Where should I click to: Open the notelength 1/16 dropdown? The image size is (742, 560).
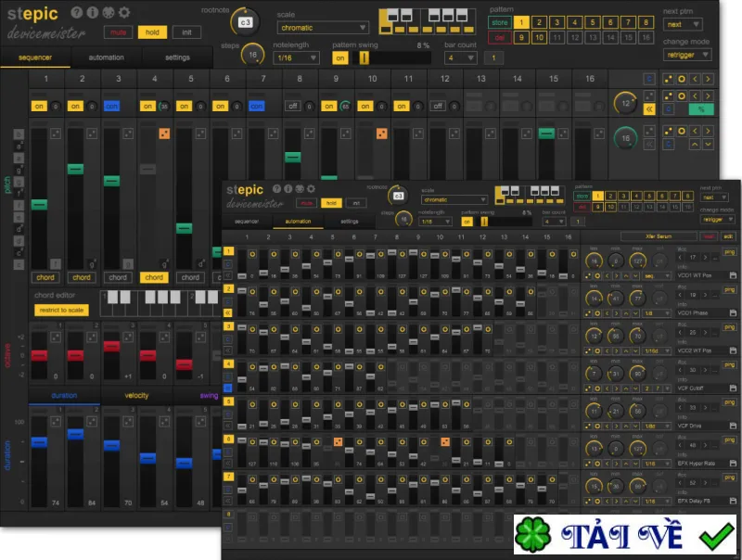click(x=296, y=57)
